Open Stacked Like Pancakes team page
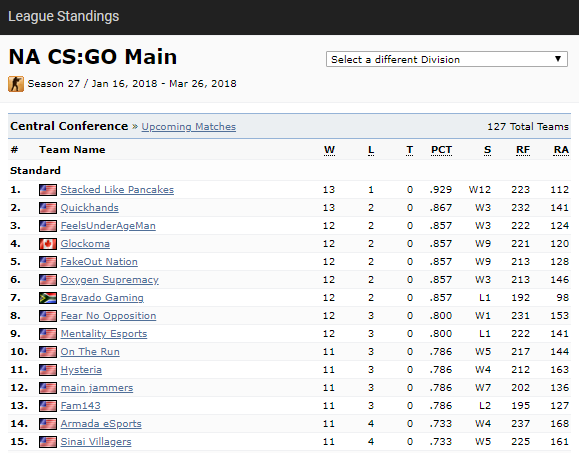 (x=117, y=190)
